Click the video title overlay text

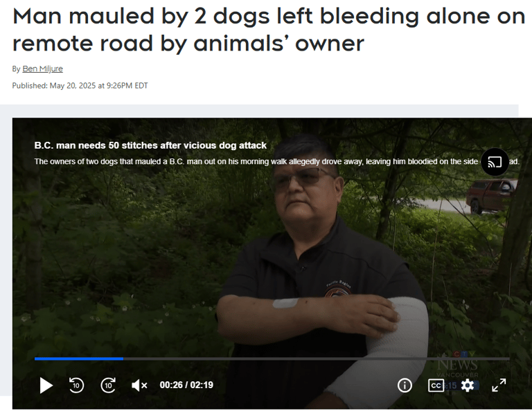point(150,145)
